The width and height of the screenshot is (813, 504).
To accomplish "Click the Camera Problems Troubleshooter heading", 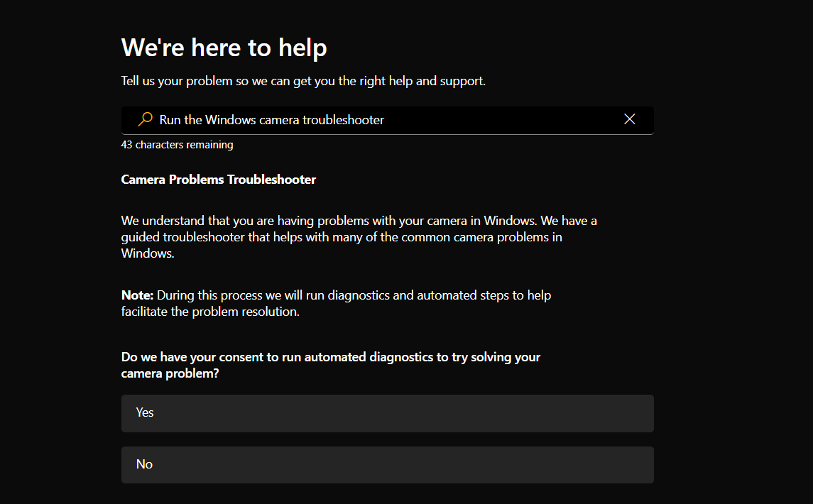I will (x=218, y=179).
